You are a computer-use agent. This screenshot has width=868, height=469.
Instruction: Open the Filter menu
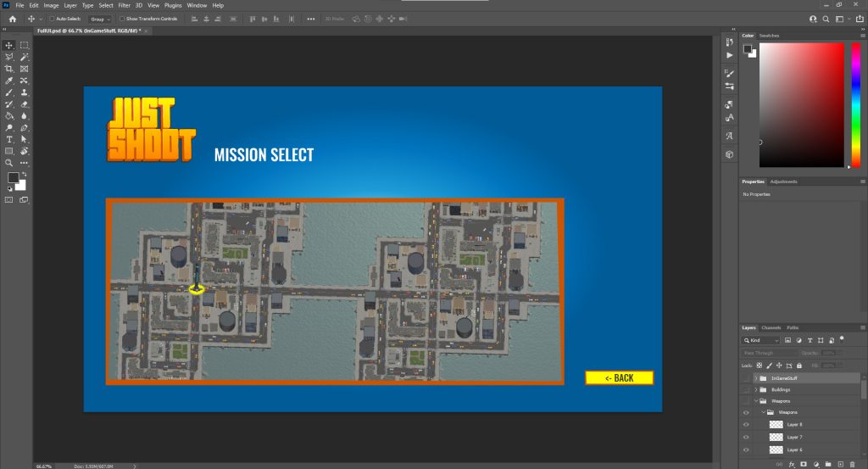click(x=124, y=5)
